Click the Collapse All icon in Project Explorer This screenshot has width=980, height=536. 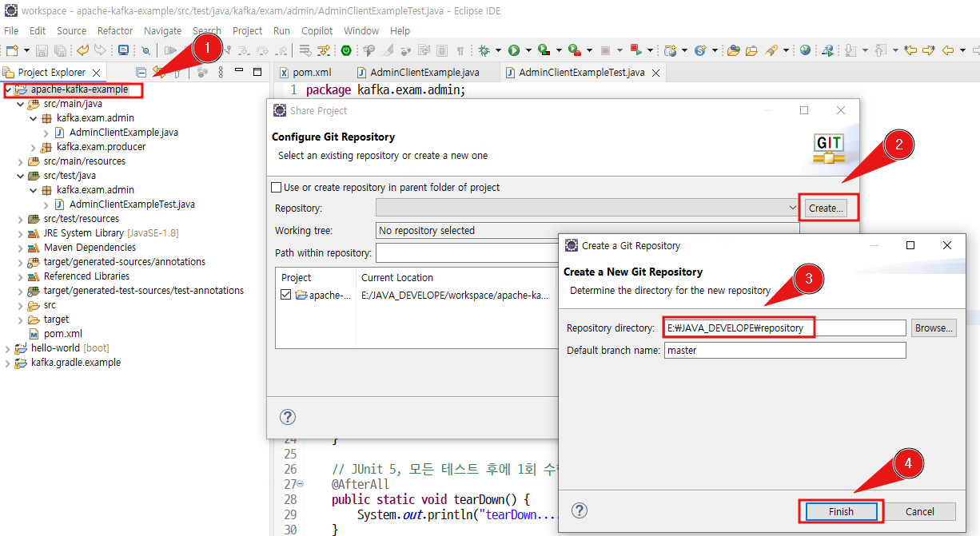pos(141,73)
